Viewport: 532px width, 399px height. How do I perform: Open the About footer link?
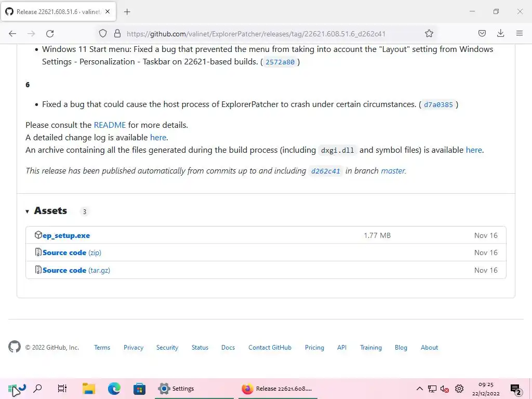coord(430,348)
